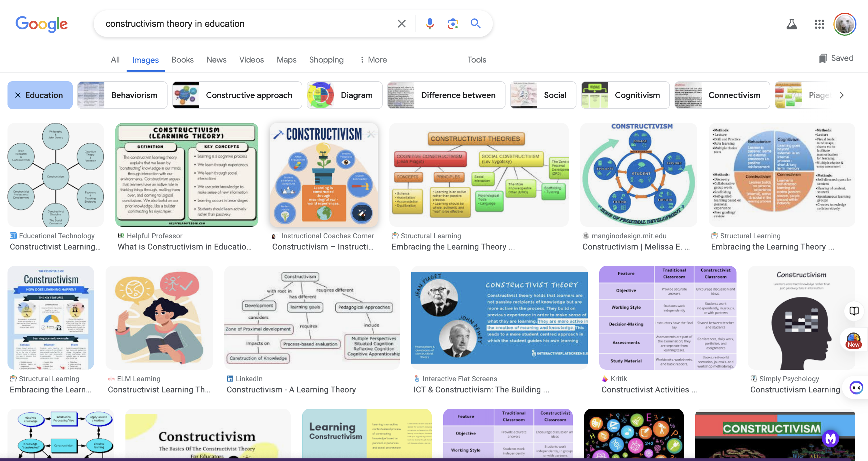The image size is (868, 461).
Task: Open Search Labs flask icon
Action: [x=792, y=24]
